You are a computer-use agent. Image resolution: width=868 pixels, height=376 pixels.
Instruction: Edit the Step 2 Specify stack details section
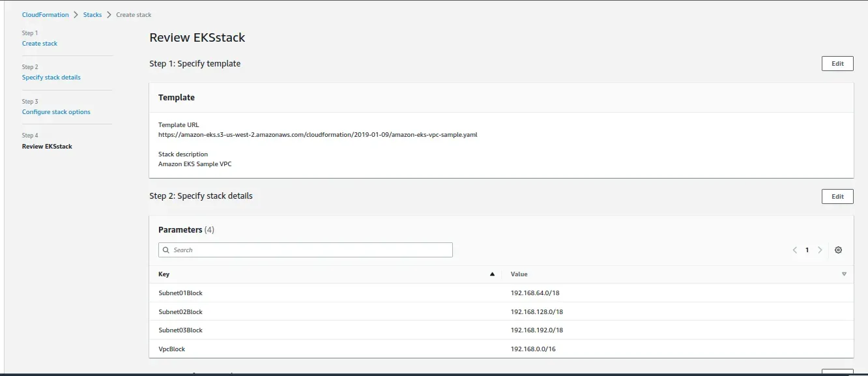pyautogui.click(x=837, y=197)
